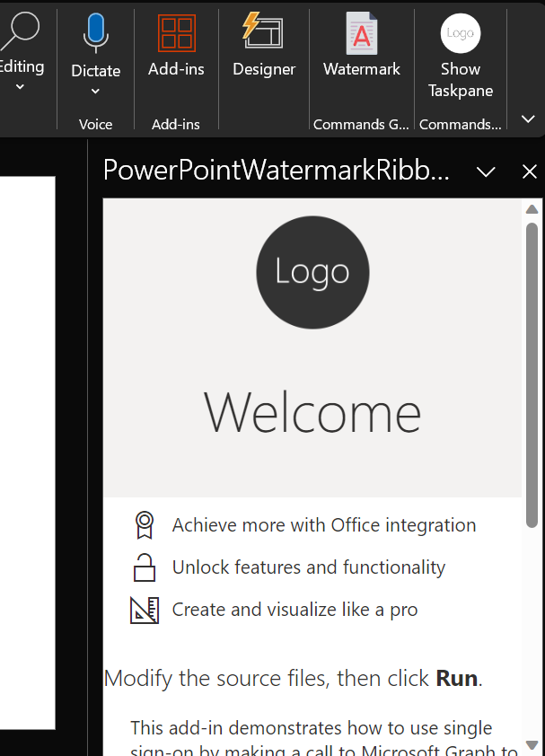Select 'Create and visualize like a pro' text
The image size is (545, 756).
(294, 610)
